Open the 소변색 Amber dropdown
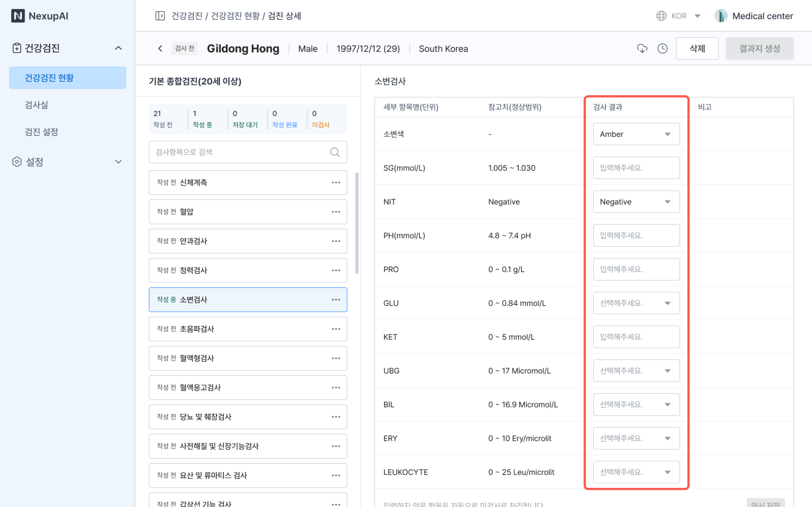Screen dimensions: 812x507 [x=636, y=134]
